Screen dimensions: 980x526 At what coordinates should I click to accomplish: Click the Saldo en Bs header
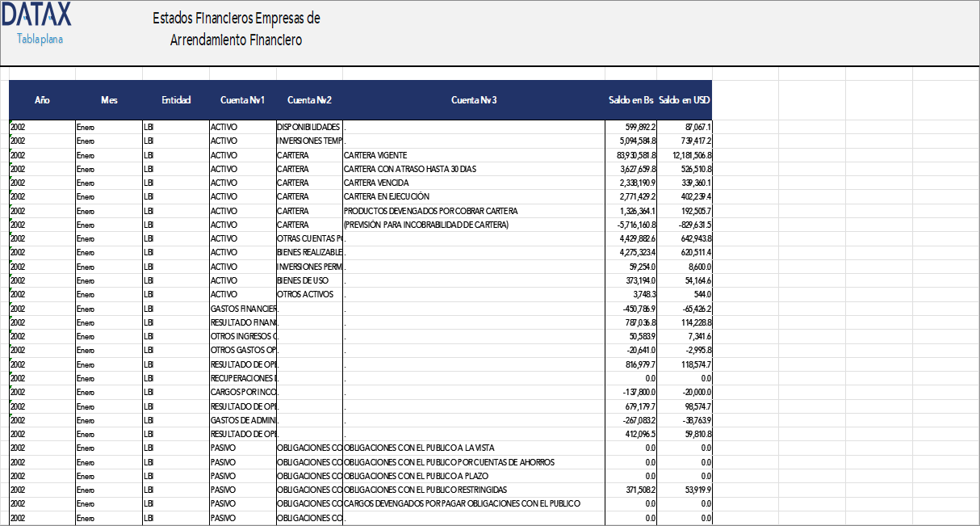tap(630, 100)
